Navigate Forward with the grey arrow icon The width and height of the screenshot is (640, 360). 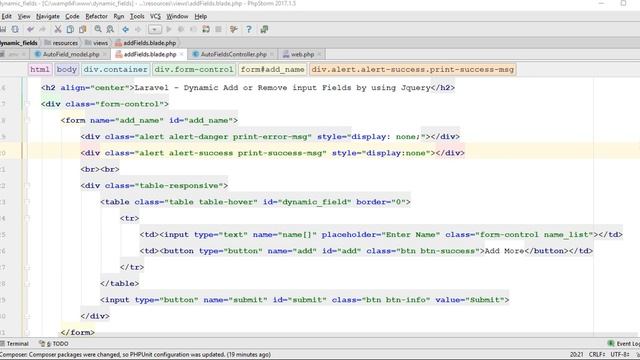point(138,29)
